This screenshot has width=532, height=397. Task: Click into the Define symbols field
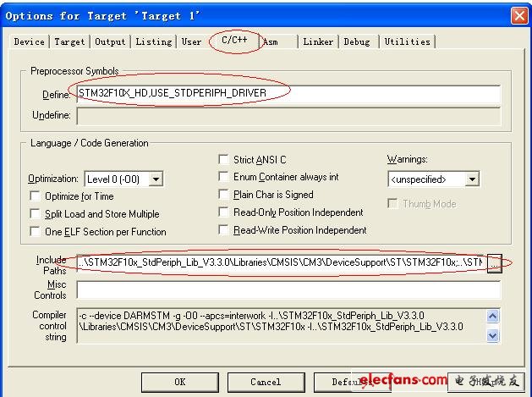(288, 94)
